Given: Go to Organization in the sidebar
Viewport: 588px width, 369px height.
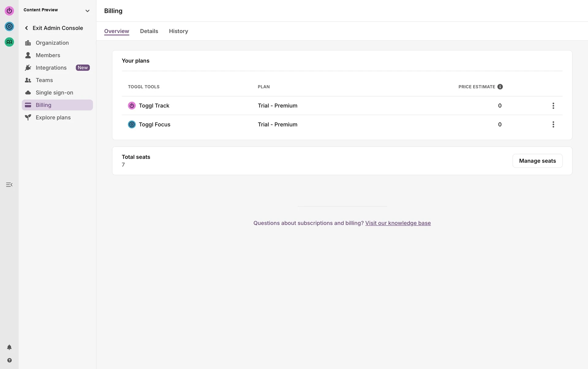Looking at the screenshot, I should click(57, 43).
